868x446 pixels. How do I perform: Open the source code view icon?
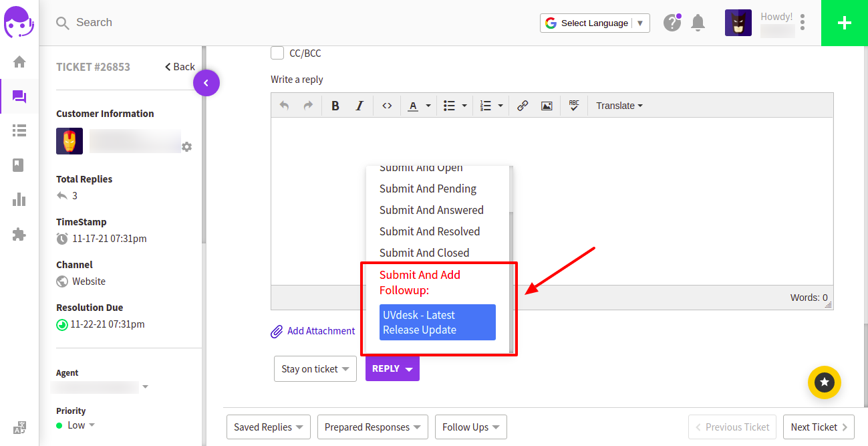point(387,106)
